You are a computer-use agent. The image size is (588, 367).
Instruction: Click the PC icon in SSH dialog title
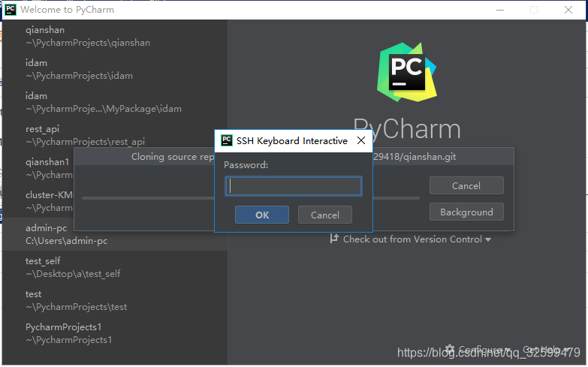[226, 140]
